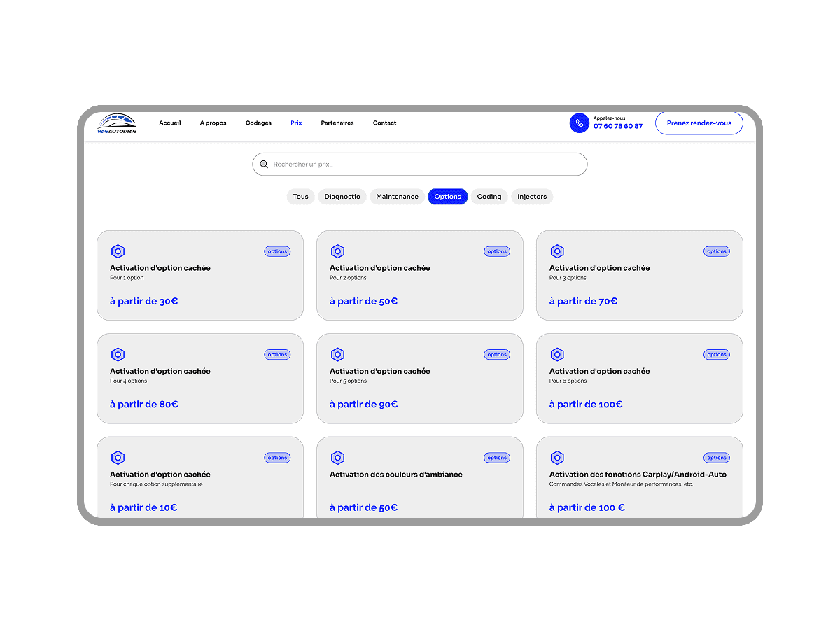
Task: Click the blue phone call icon
Action: [x=579, y=123]
